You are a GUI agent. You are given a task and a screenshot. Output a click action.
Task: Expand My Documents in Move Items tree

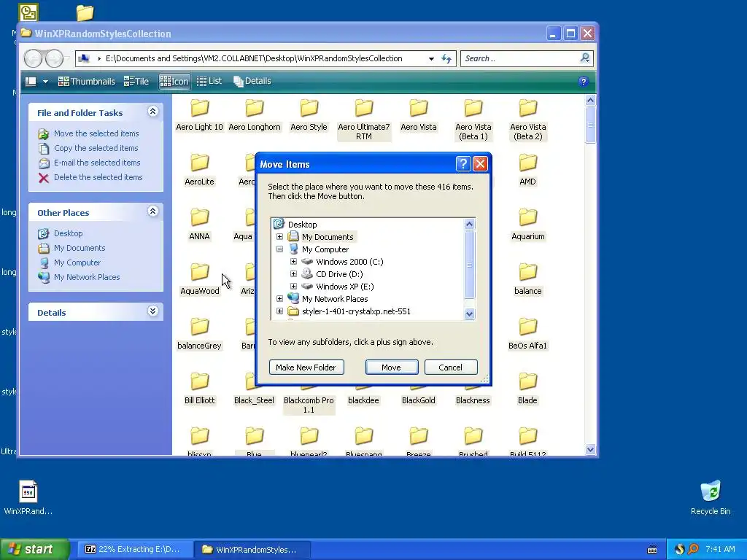pos(279,237)
